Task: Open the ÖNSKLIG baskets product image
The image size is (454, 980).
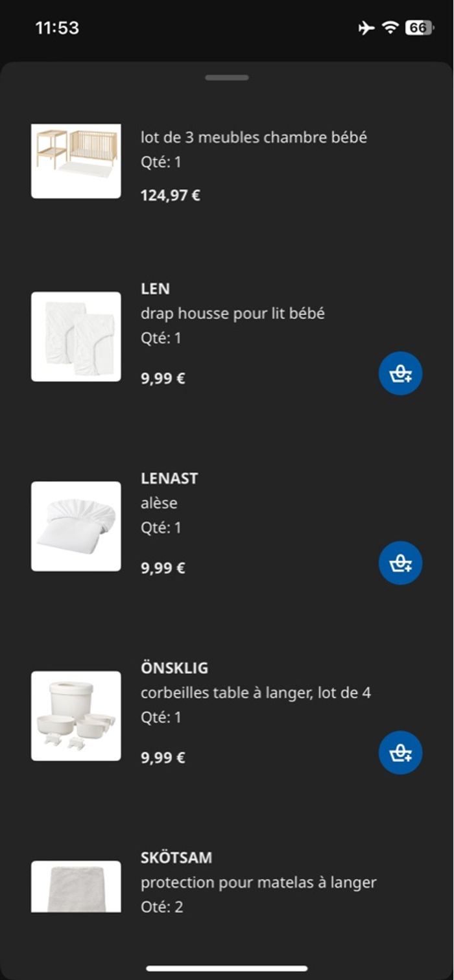Action: click(76, 716)
